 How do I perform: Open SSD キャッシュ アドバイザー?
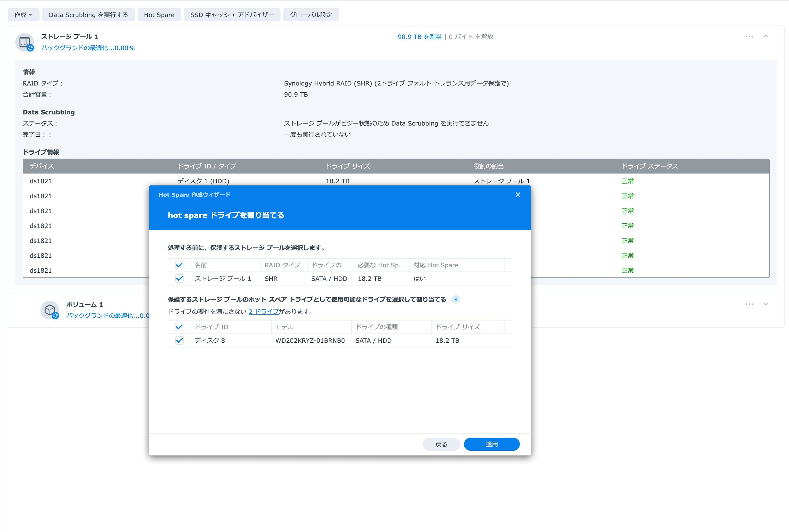232,15
